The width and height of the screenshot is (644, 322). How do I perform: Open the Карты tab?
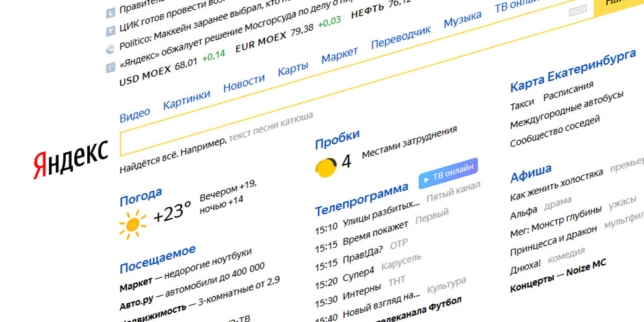293,68
